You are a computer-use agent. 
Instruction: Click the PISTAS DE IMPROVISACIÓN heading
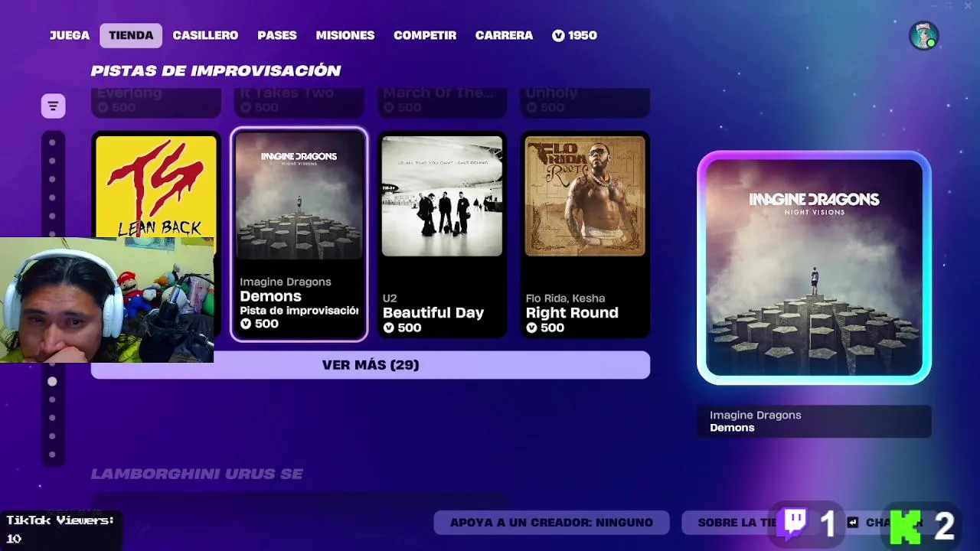point(216,70)
